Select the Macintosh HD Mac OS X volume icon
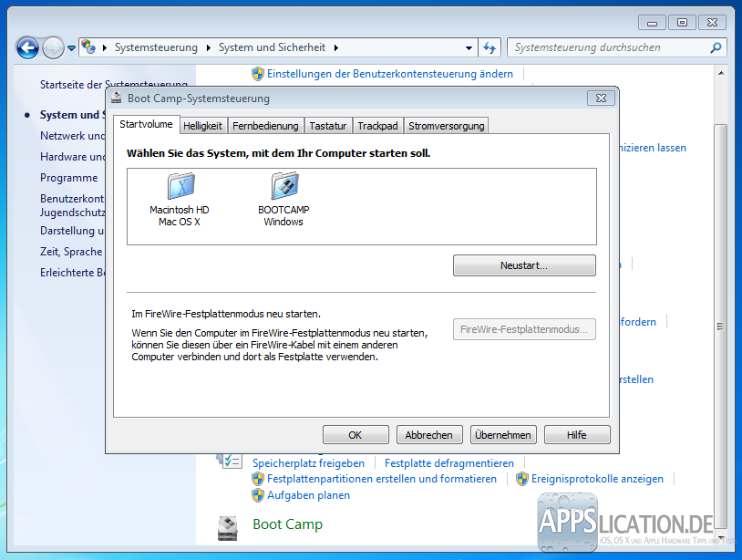Image resolution: width=742 pixels, height=560 pixels. (181, 186)
